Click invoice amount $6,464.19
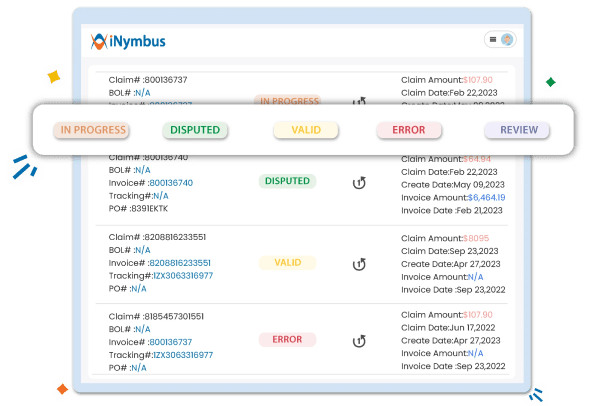Image resolution: width=600 pixels, height=406 pixels. coord(486,197)
